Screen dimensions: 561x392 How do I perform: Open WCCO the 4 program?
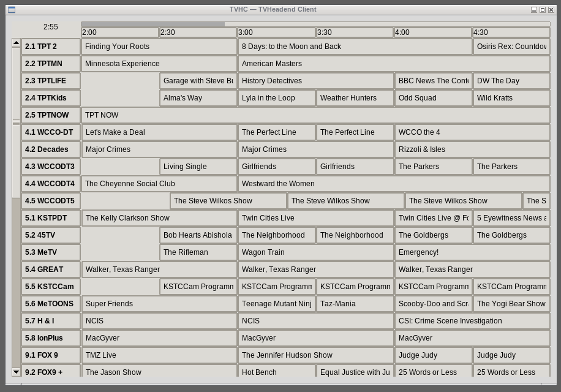click(472, 132)
